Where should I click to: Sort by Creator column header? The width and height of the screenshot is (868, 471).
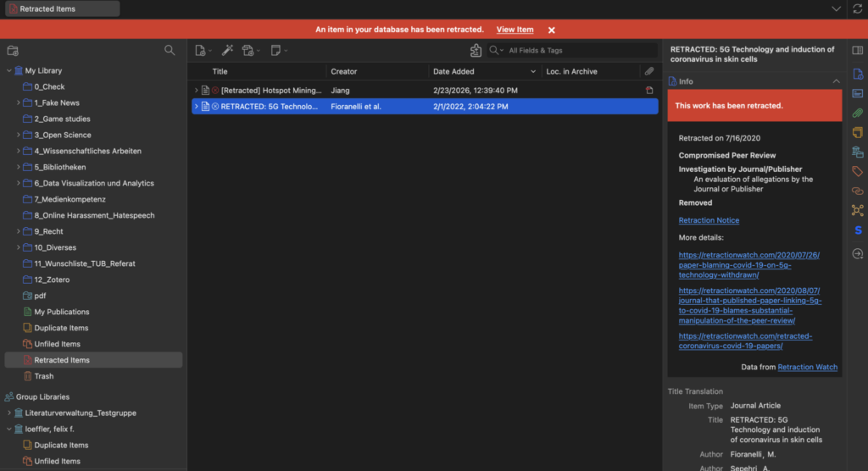tap(377, 71)
